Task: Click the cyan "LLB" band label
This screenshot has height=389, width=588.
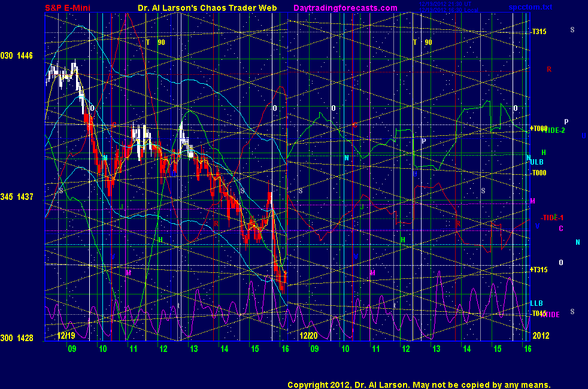Action: tap(537, 303)
